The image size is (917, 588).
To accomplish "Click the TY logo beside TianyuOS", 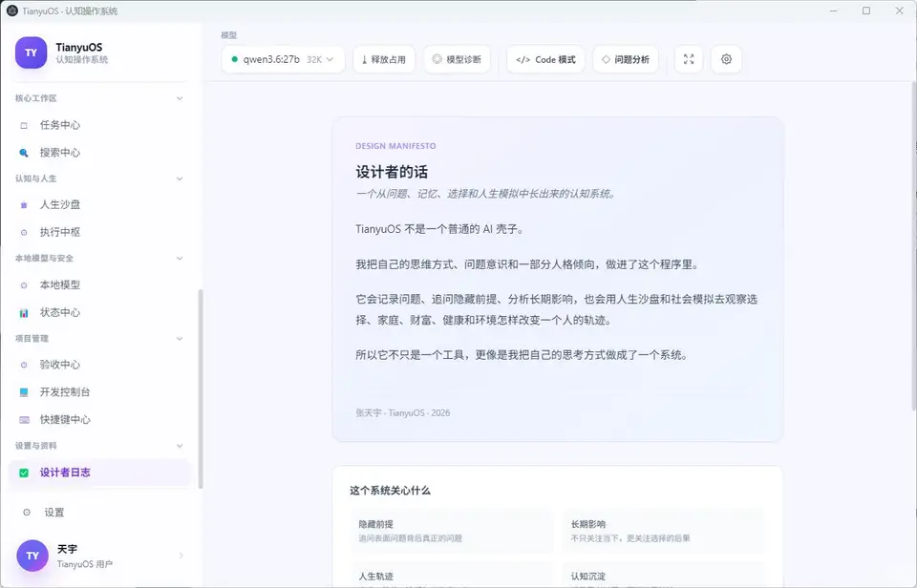I will tap(31, 52).
